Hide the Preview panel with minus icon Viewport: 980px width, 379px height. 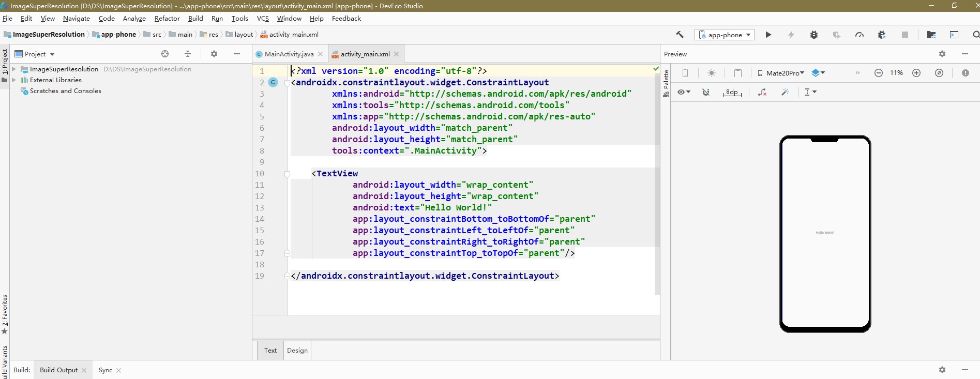[x=965, y=54]
